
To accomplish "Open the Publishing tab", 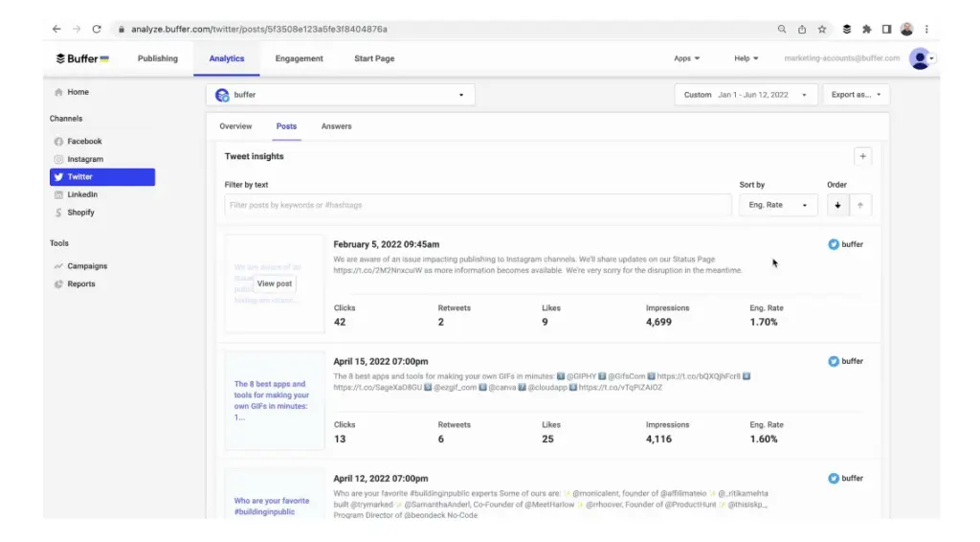I will [x=158, y=58].
